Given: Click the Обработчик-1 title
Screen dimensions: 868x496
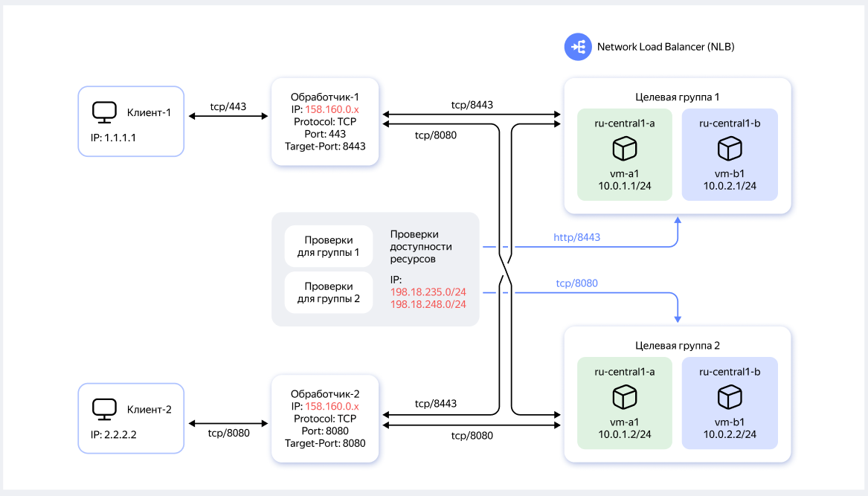Looking at the screenshot, I should (325, 97).
